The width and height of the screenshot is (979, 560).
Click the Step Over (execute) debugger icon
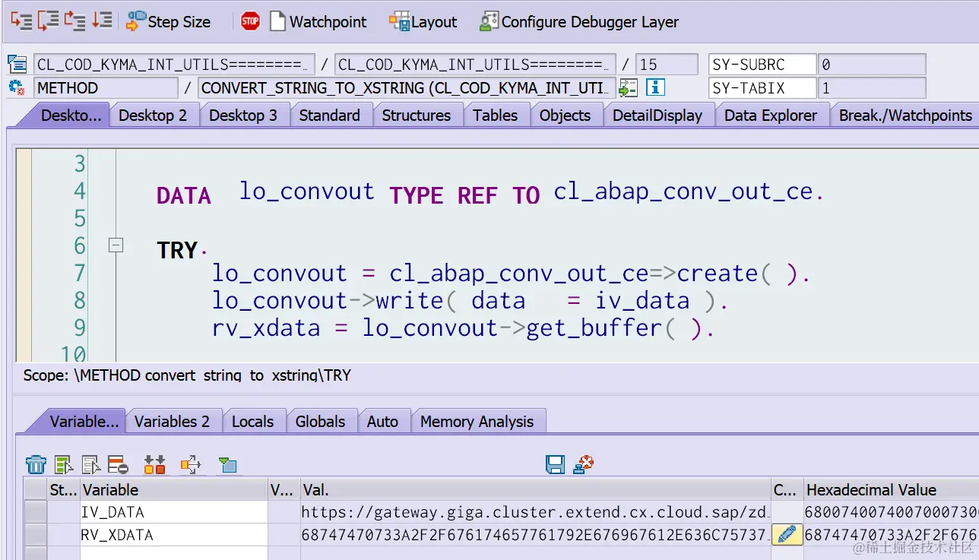pyautogui.click(x=48, y=21)
